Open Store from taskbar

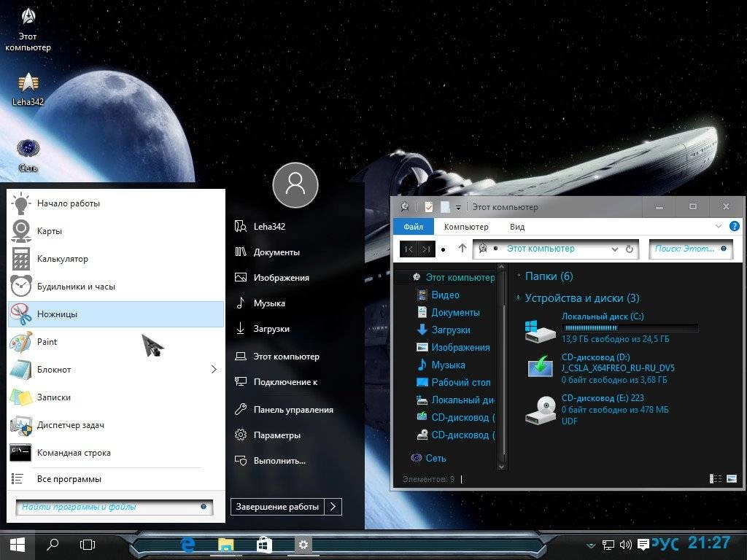point(264,544)
